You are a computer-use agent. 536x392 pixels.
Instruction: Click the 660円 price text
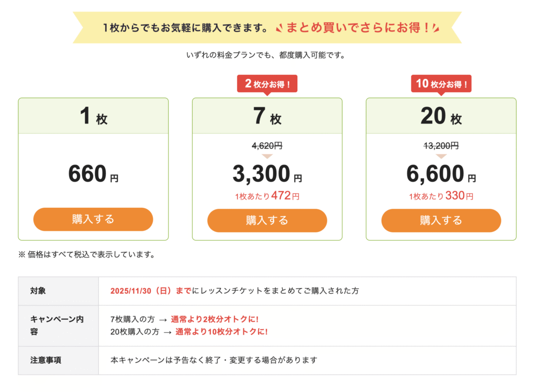93,174
